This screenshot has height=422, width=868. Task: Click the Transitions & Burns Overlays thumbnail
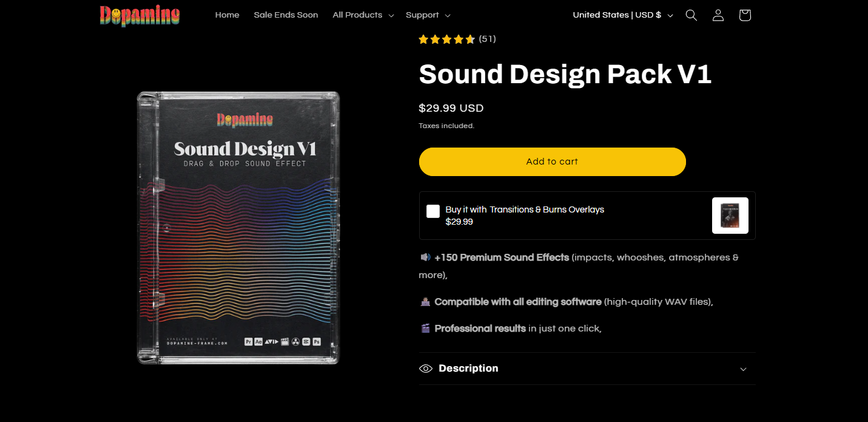tap(730, 216)
